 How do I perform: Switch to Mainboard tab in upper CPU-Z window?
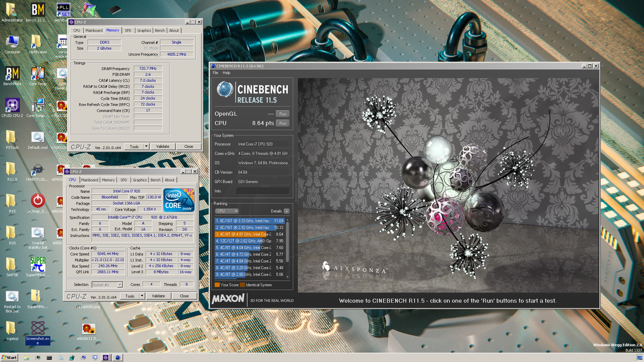(x=94, y=31)
